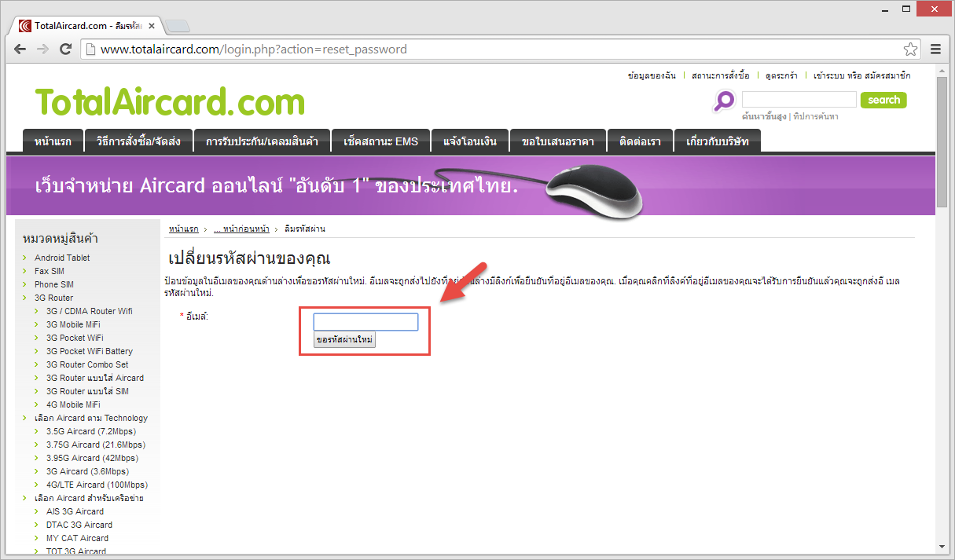
Task: Select the DTAC 3G Aircard subcategory
Action: coord(79,525)
